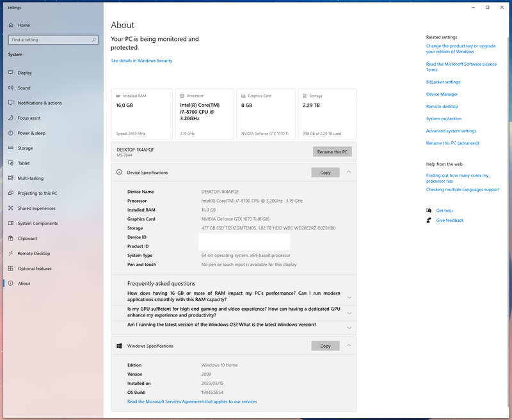The image size is (512, 420).
Task: Open Finding out how many cores link
Action: (457, 178)
